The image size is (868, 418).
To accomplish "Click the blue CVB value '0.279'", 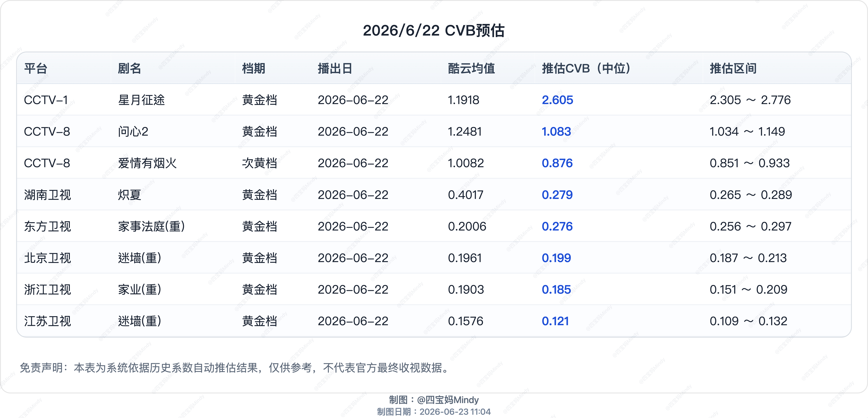I will pyautogui.click(x=557, y=195).
